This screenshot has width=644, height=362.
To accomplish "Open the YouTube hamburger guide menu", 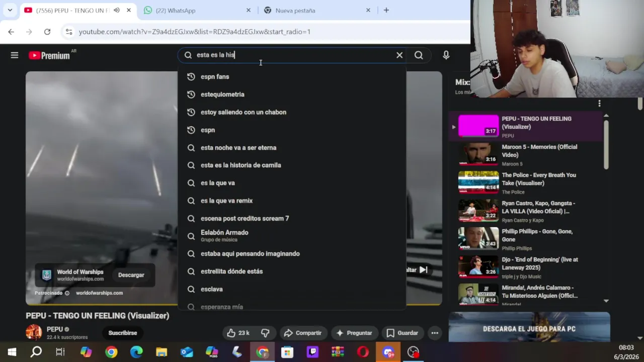I will point(15,55).
